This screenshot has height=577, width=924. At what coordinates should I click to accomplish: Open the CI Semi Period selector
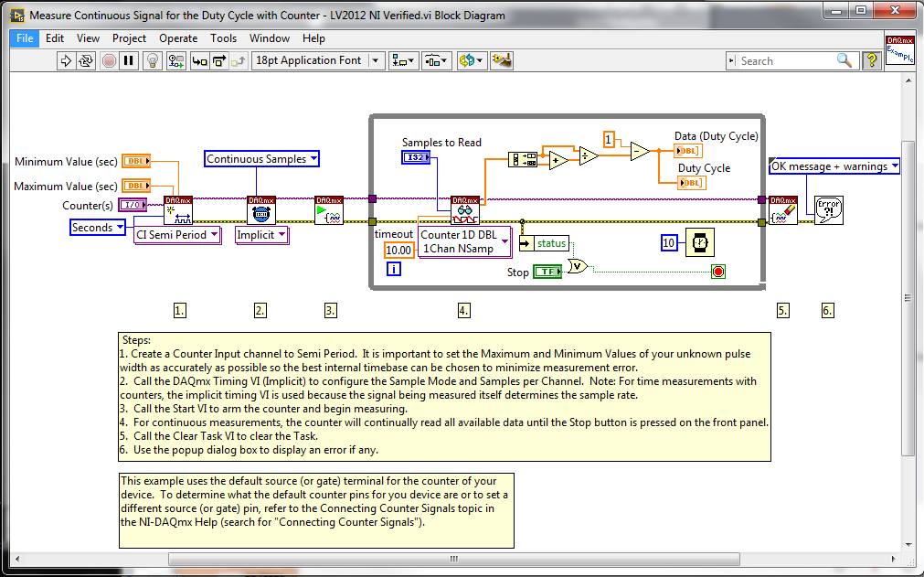pyautogui.click(x=177, y=235)
